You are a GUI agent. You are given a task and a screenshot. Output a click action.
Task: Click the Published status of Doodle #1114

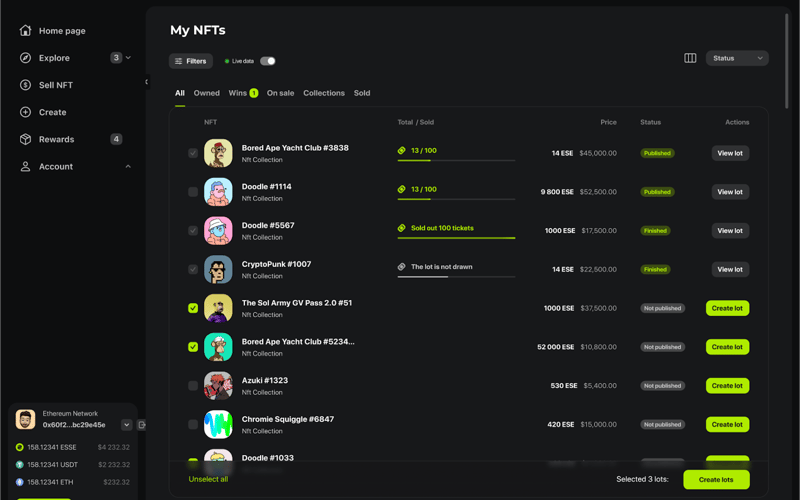coord(657,192)
